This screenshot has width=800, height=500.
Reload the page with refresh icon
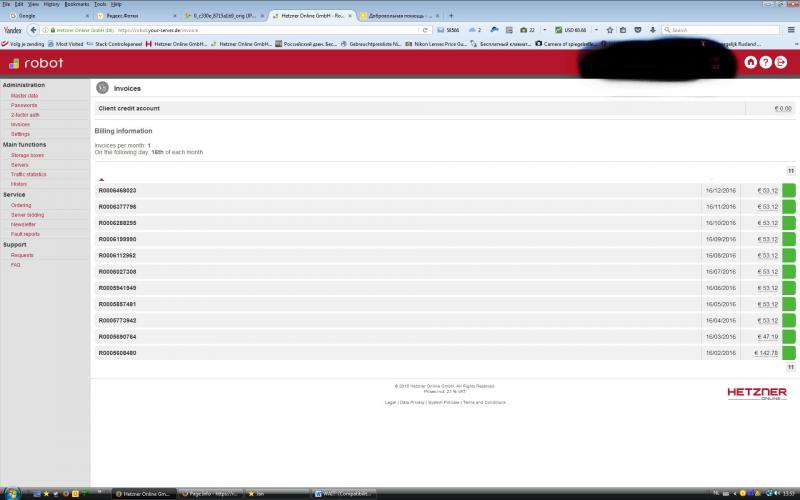click(x=425, y=30)
